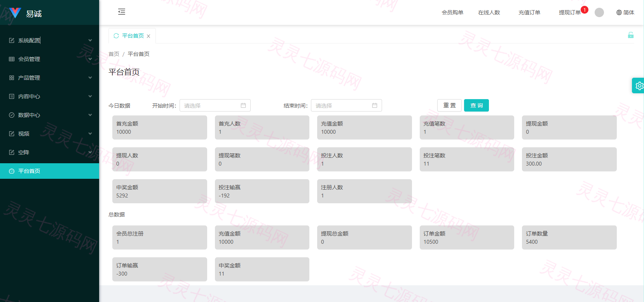The width and height of the screenshot is (644, 302).
Task: Click the 易诚 logo icon
Action: 15,13
